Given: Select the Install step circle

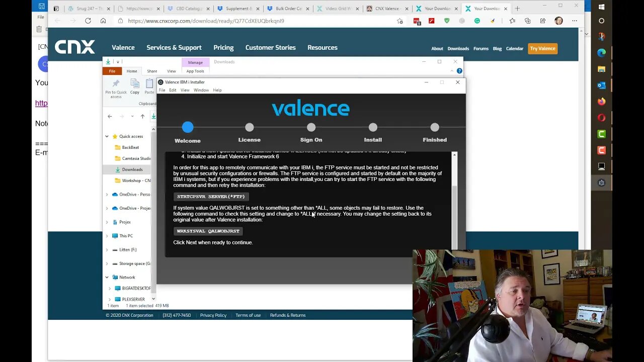Looking at the screenshot, I should (373, 128).
